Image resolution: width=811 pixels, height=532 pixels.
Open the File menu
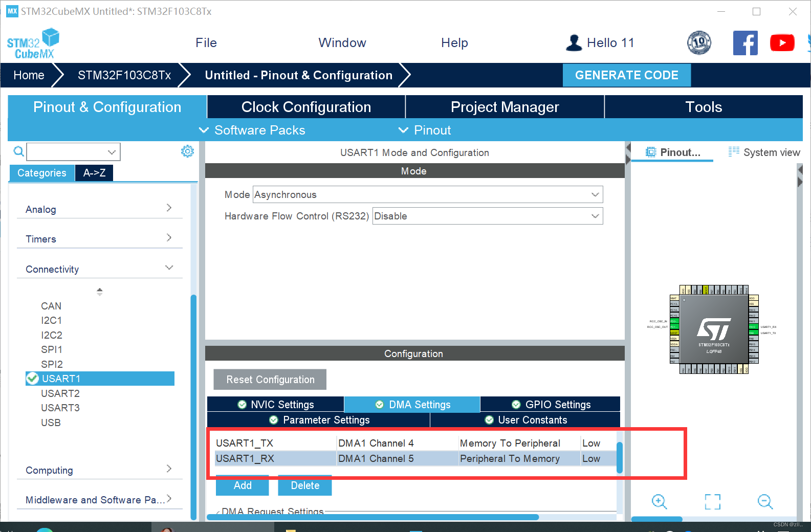coord(206,43)
